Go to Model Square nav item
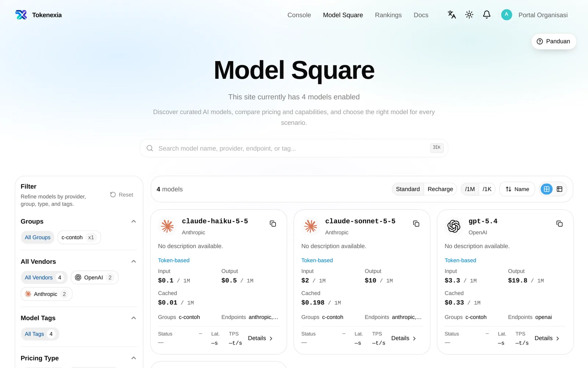This screenshot has width=588, height=368. tap(343, 15)
